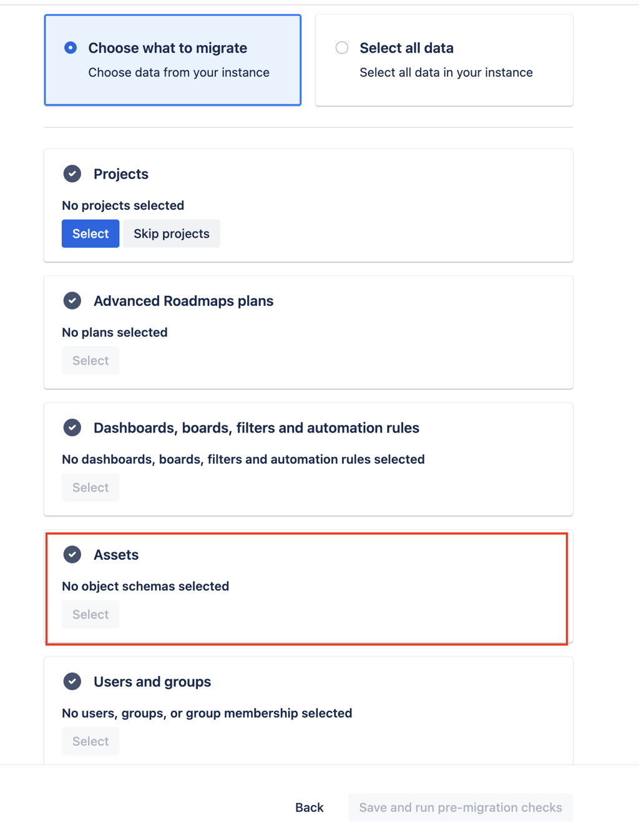The image size is (639, 840).
Task: Click the Users and groups checkmark icon
Action: (x=72, y=681)
